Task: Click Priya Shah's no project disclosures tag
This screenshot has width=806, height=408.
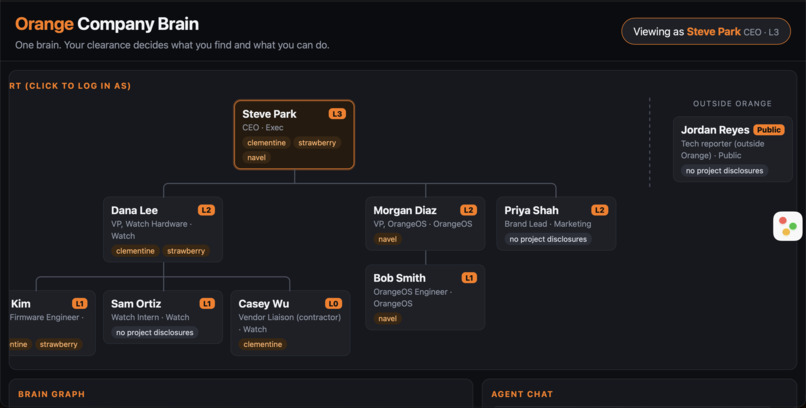Action: [x=548, y=239]
